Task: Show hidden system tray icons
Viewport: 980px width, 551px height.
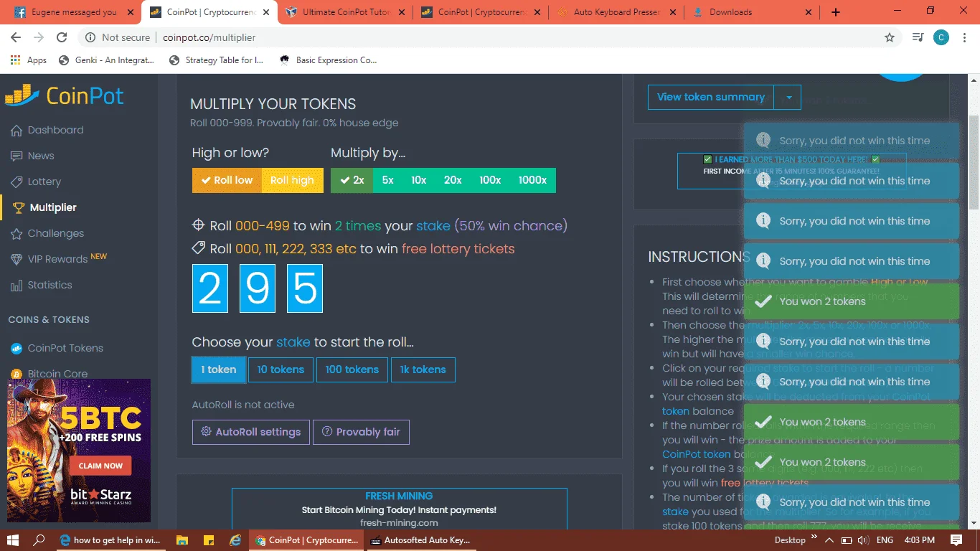Action: click(x=829, y=540)
